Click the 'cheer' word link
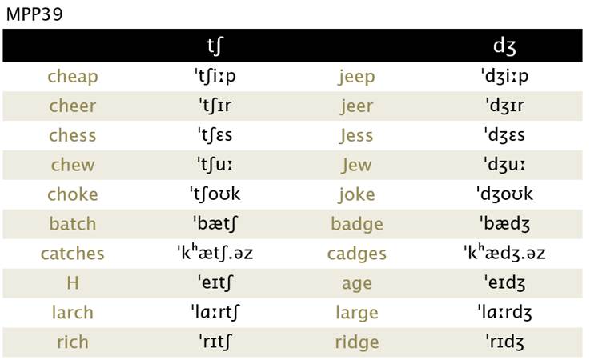The image size is (590, 364). (x=73, y=106)
